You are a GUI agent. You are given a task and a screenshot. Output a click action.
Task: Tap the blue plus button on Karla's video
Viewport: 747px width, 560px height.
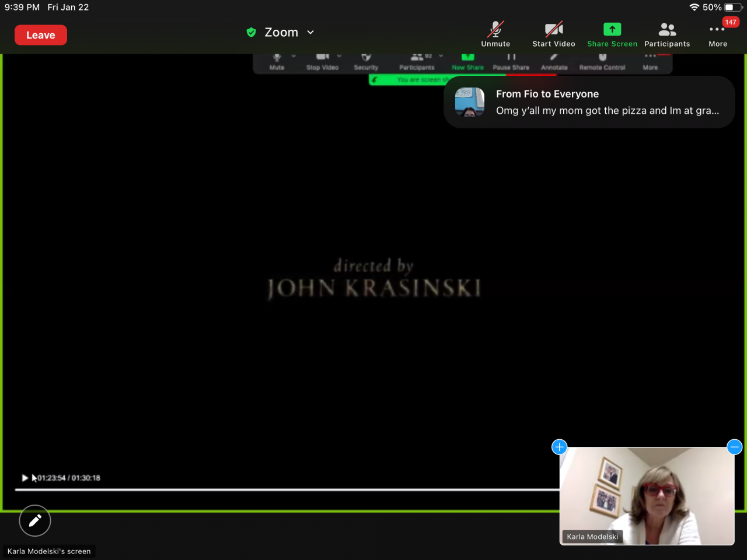tap(559, 447)
